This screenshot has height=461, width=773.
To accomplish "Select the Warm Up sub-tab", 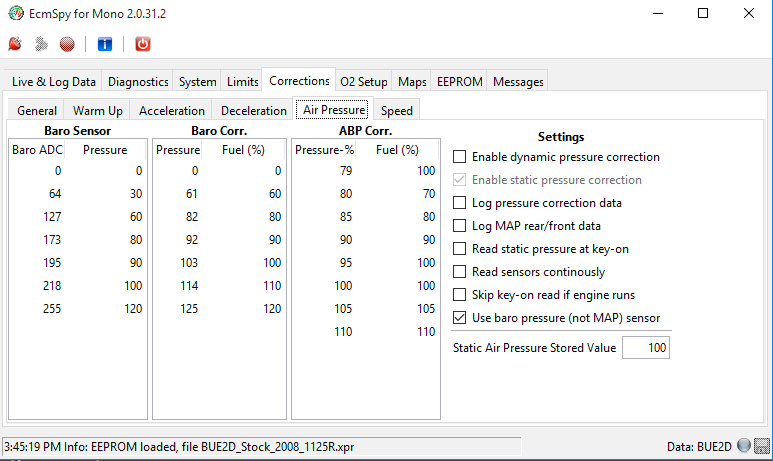I will click(97, 111).
